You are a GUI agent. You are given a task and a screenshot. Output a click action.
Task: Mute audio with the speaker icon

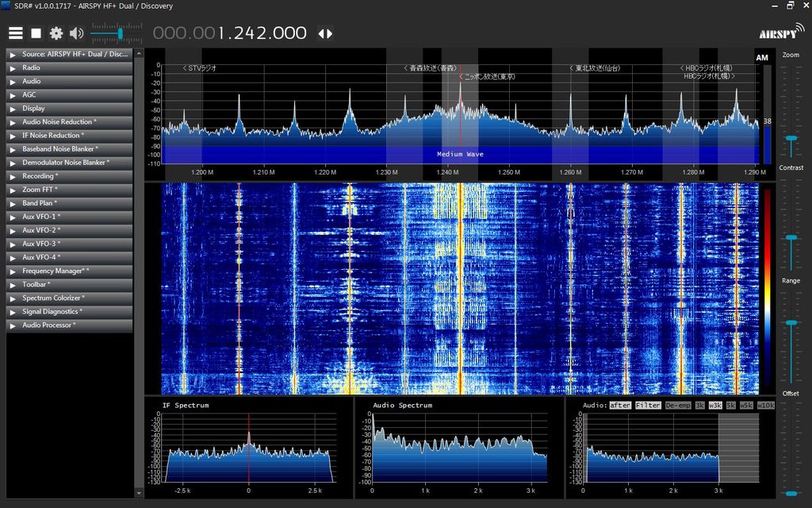pos(75,33)
